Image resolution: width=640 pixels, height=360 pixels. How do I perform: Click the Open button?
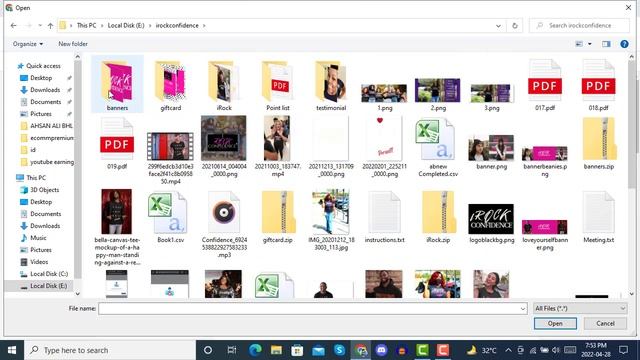pos(555,323)
